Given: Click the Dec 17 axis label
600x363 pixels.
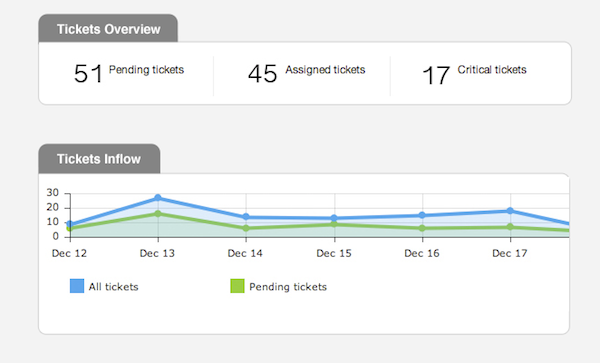Looking at the screenshot, I should (510, 253).
